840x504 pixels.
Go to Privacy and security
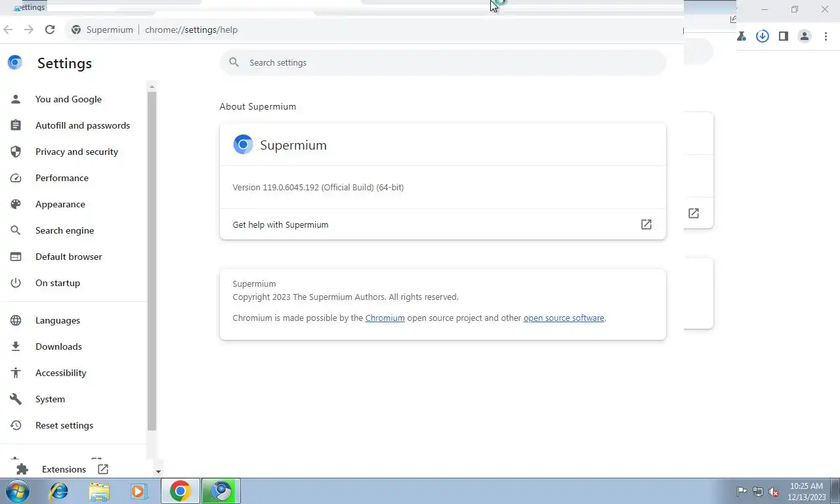(77, 152)
